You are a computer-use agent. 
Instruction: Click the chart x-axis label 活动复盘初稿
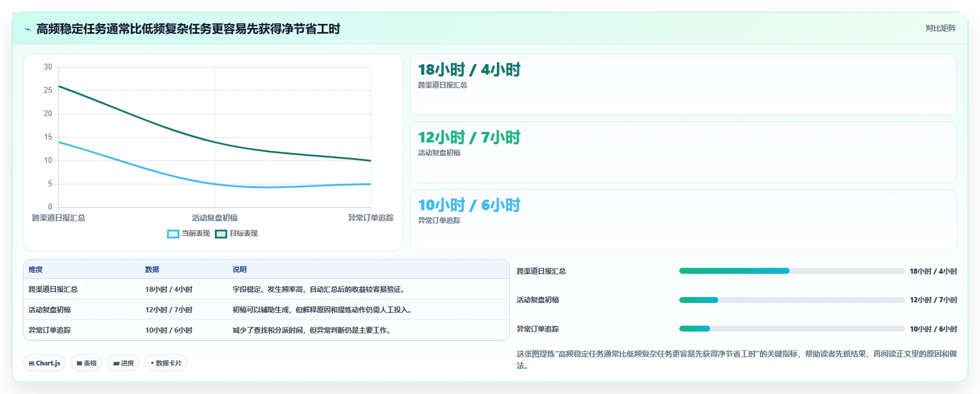pos(214,218)
